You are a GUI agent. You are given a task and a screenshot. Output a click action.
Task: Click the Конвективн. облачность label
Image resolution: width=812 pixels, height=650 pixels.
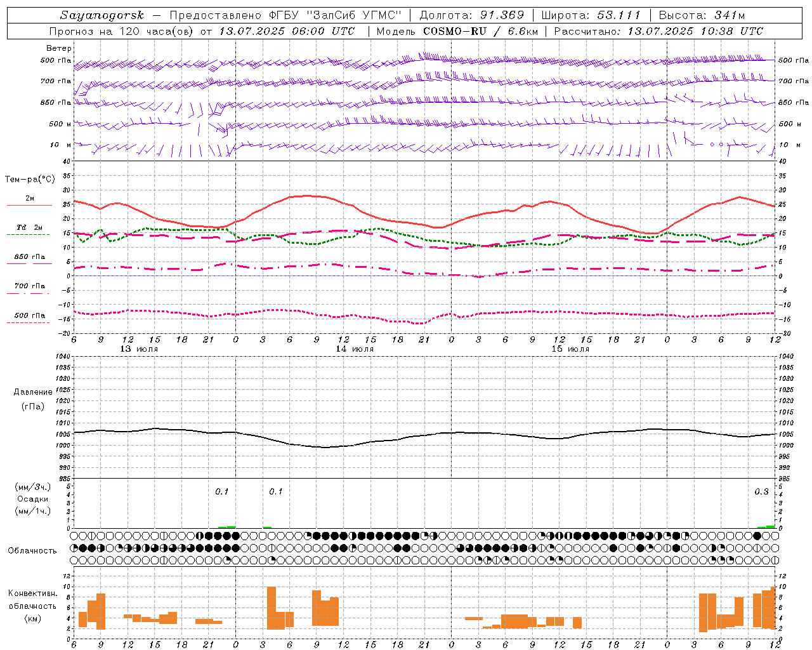[32, 600]
